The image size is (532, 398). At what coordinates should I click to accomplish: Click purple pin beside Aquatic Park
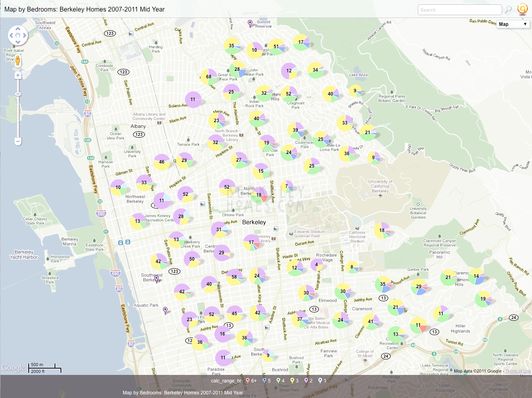pos(165,310)
